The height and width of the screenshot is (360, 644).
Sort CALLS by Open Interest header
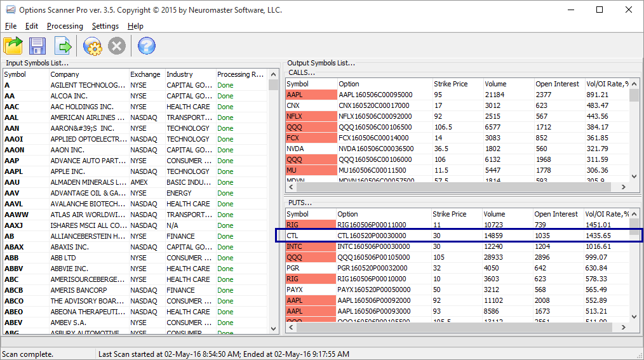coord(560,84)
